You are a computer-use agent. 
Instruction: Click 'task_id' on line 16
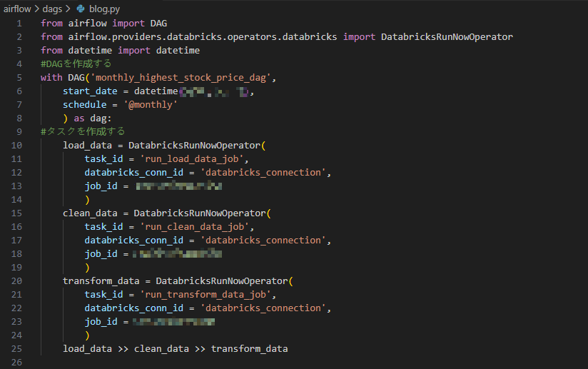(104, 227)
